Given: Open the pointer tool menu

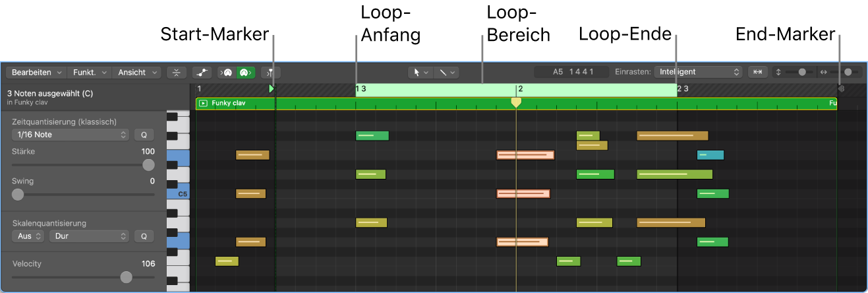Looking at the screenshot, I should click(420, 73).
